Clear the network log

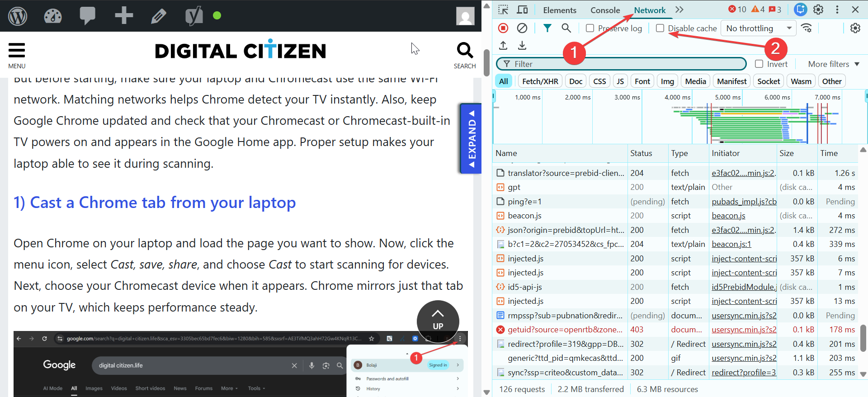tap(522, 28)
